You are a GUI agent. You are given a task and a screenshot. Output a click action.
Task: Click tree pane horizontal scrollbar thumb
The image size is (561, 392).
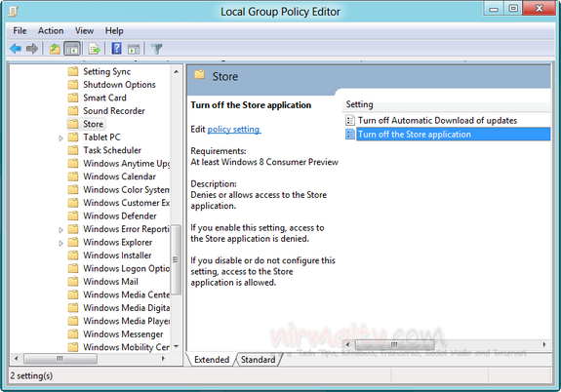(x=60, y=358)
